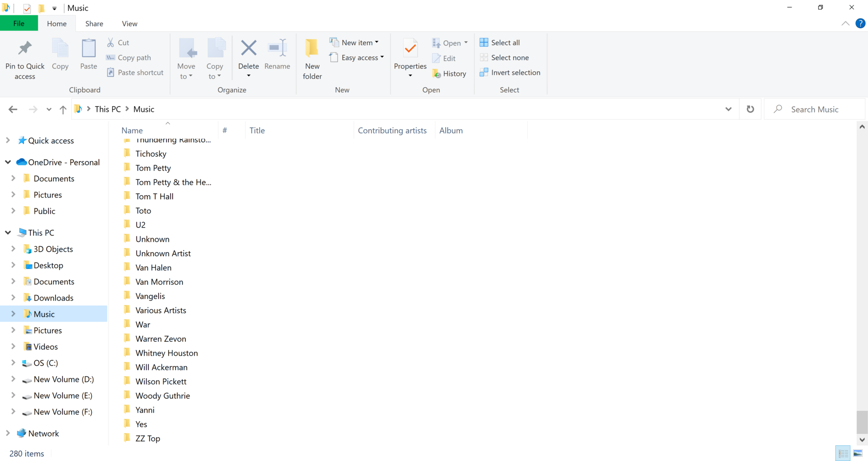Open the address bar history dropdown

(x=728, y=109)
